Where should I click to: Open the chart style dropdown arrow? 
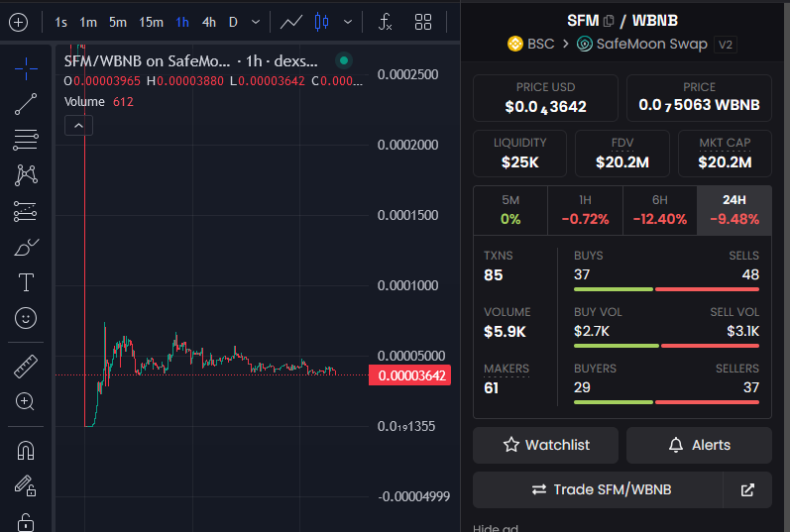[x=348, y=22]
